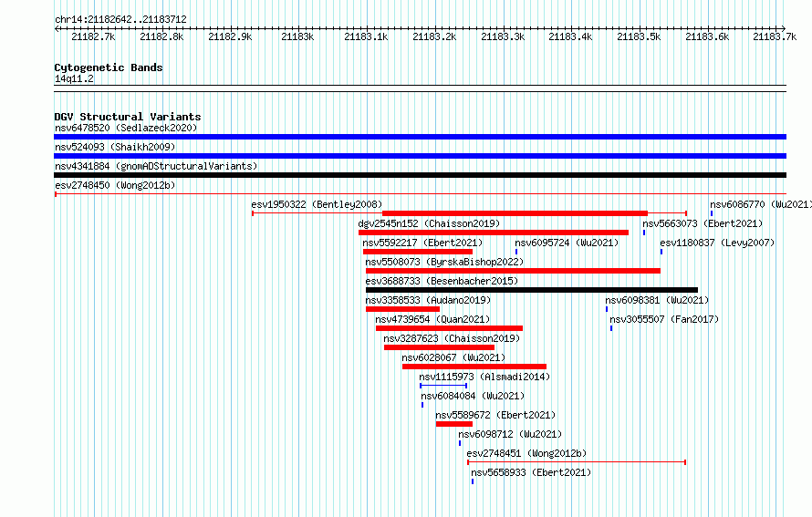This screenshot has width=812, height=517.
Task: Open nsv6084084 (Wu2021) label
Action: tap(473, 396)
